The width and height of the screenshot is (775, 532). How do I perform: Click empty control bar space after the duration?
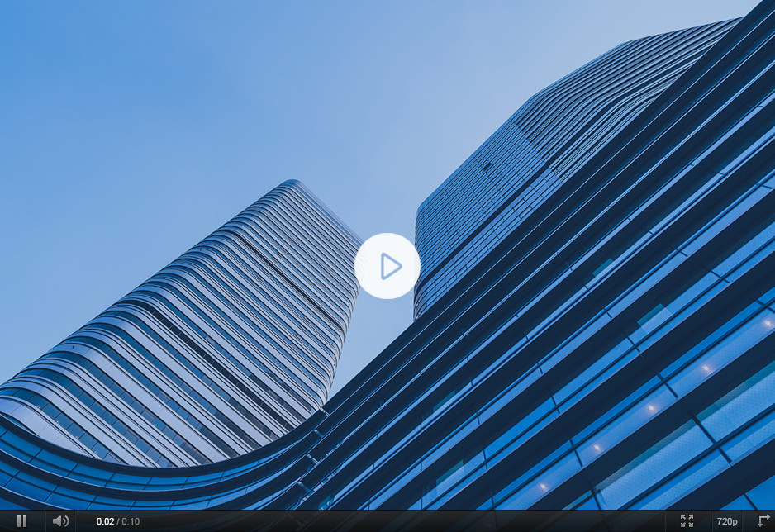(397, 521)
